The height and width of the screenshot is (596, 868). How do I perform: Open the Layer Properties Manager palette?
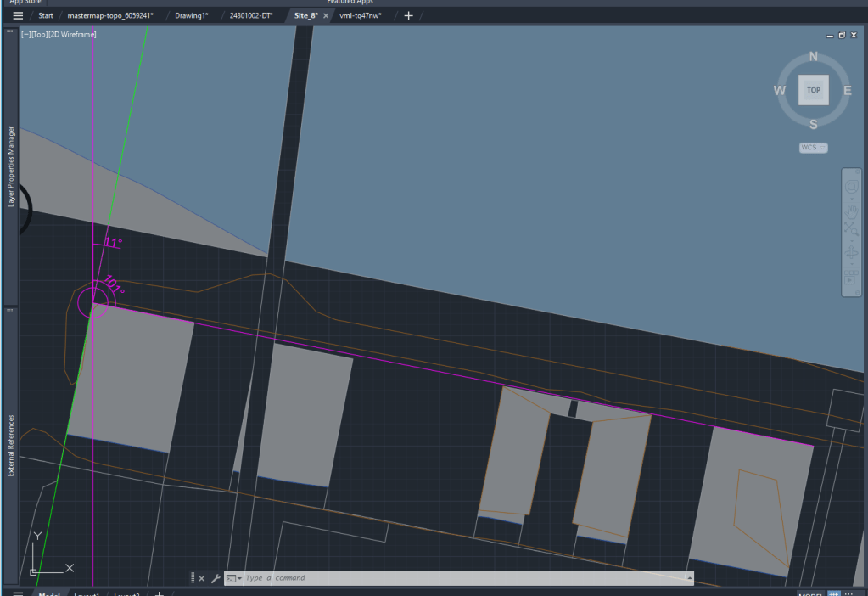(11, 166)
